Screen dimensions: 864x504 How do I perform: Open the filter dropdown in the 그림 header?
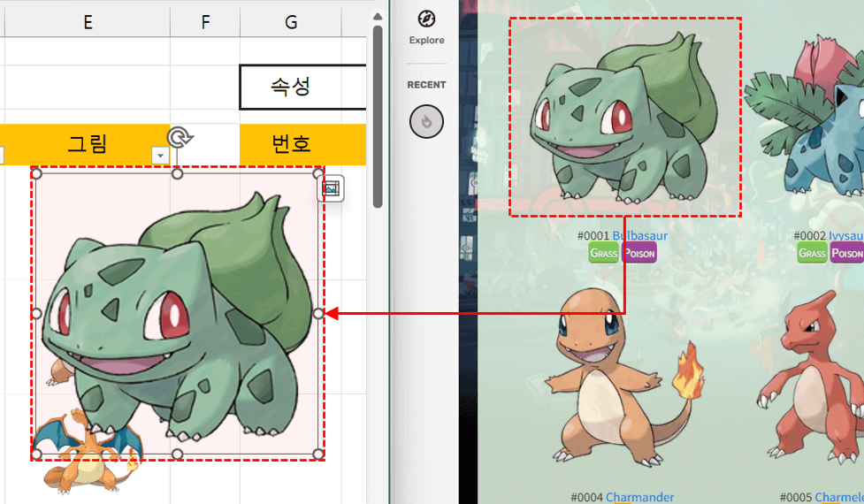[x=160, y=156]
